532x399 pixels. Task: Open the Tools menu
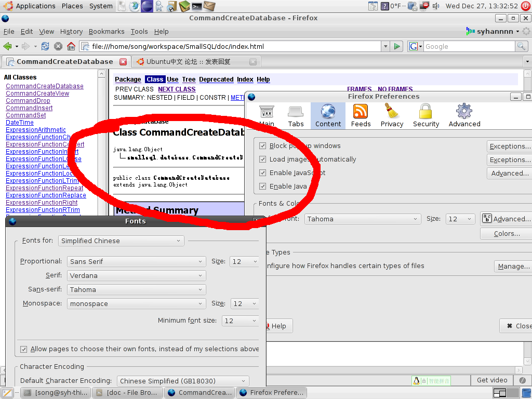[139, 32]
